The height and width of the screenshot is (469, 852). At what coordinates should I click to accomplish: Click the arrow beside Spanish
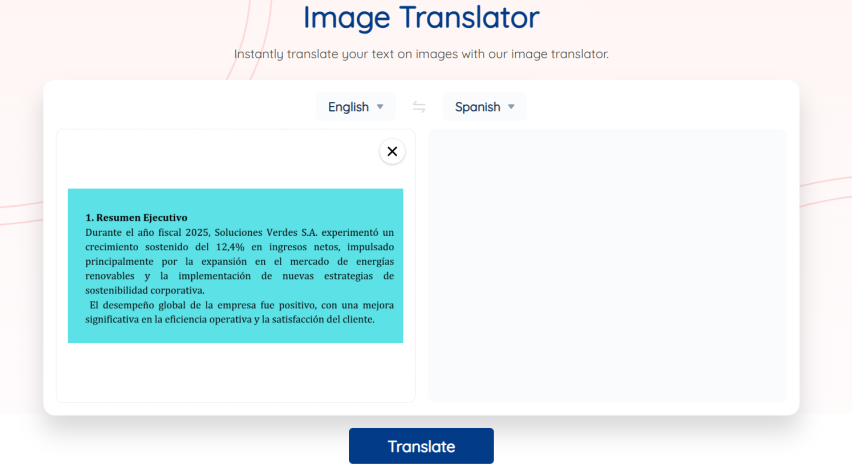click(511, 107)
